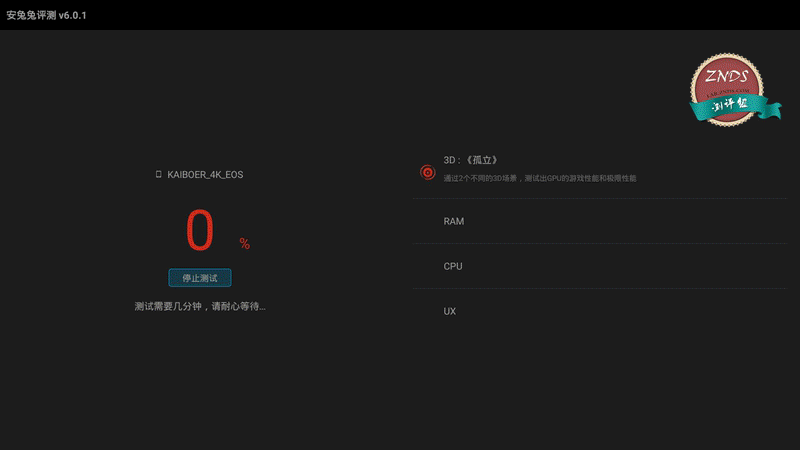Click the KAIBOER_4K_EOS device name
The height and width of the screenshot is (450, 800).
[205, 174]
